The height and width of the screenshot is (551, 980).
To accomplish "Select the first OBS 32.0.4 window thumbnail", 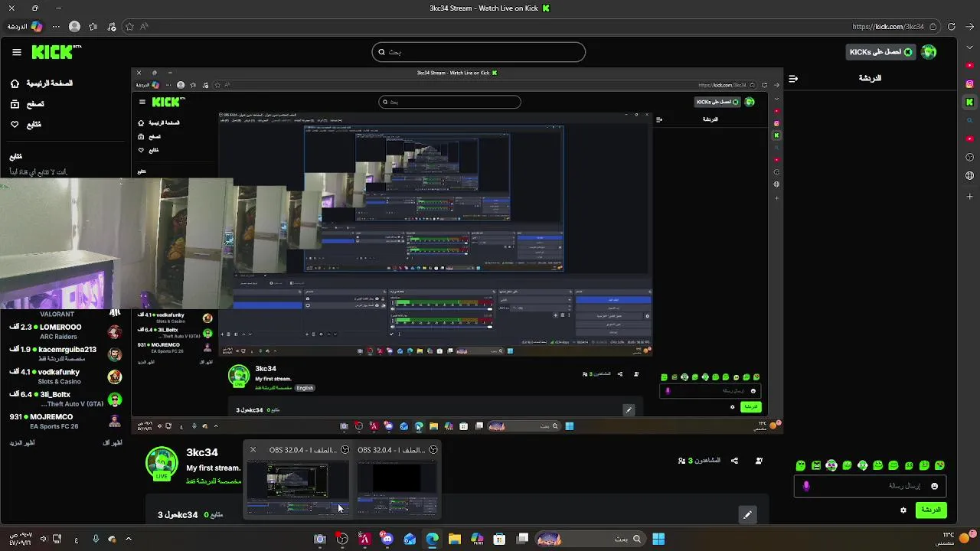I will point(297,487).
